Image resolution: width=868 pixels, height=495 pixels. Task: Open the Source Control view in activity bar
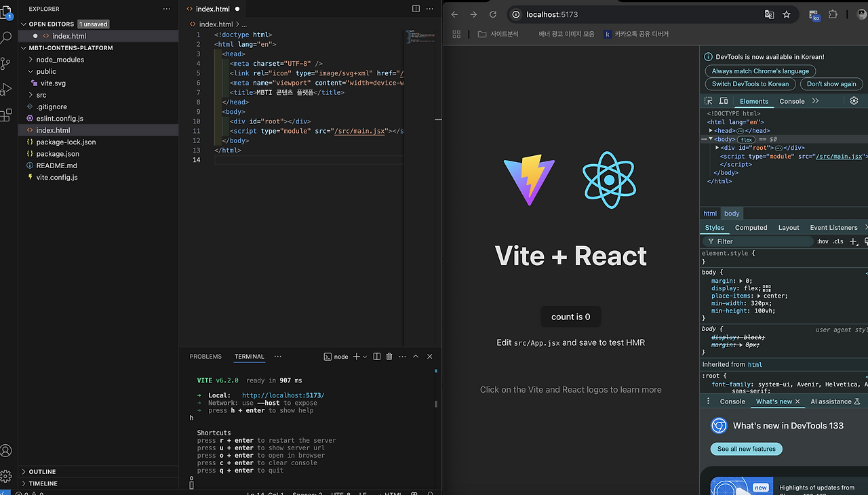click(x=6, y=63)
